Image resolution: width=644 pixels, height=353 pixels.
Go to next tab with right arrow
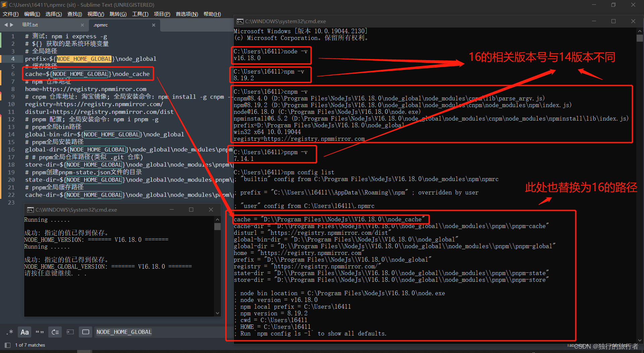pos(12,25)
